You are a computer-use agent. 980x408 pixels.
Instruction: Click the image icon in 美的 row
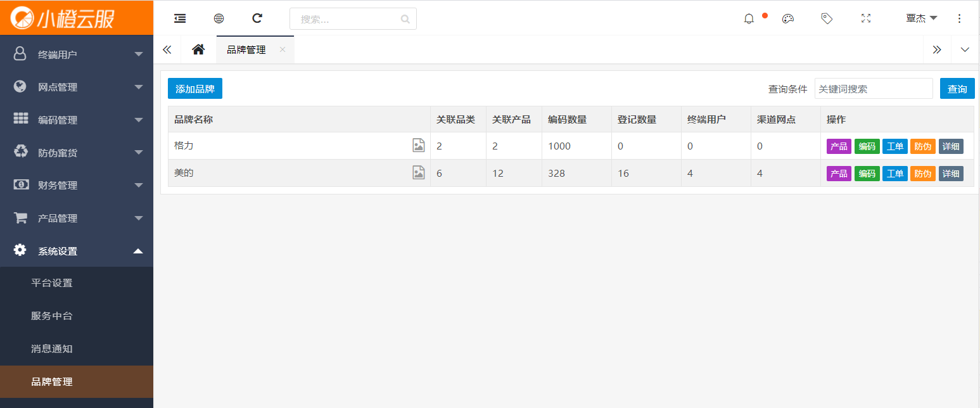point(419,172)
